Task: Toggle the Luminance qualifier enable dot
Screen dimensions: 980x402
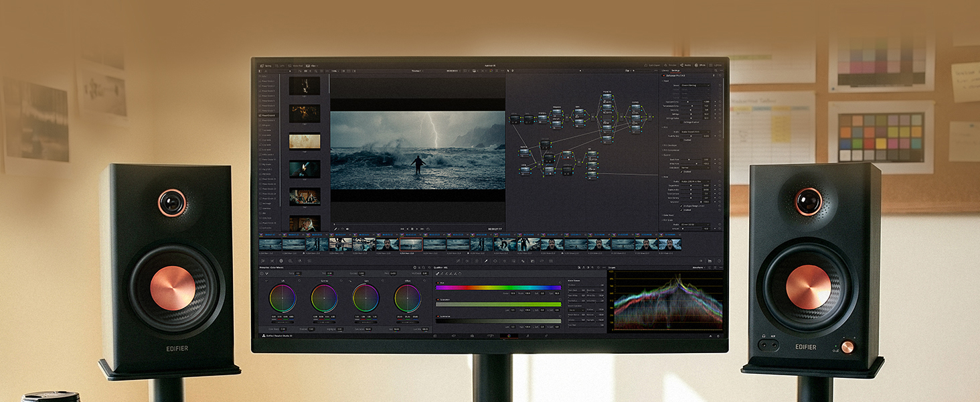Action: coord(438,315)
